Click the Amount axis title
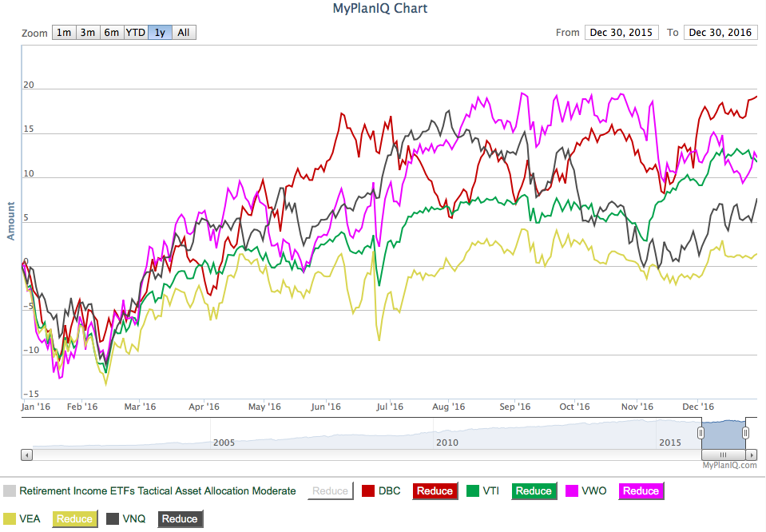 (10, 220)
